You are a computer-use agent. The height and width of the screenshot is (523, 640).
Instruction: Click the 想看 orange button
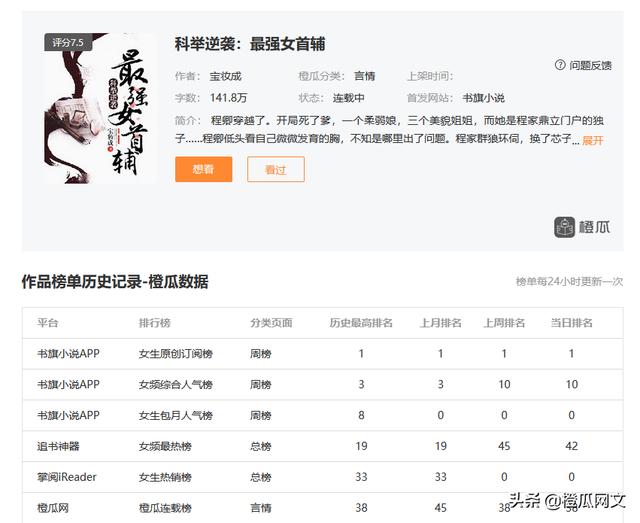pyautogui.click(x=204, y=169)
